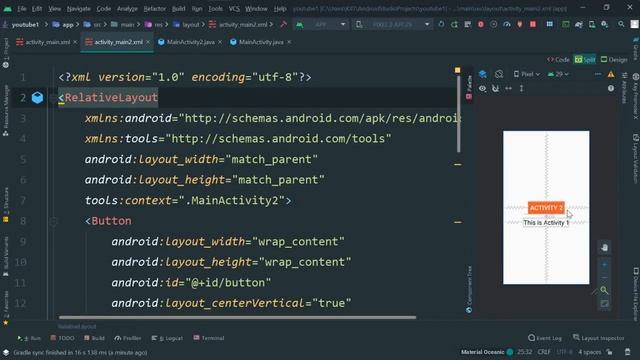This screenshot has width=640, height=360.
Task: Click the red Stop button in toolbar
Action: [533, 24]
